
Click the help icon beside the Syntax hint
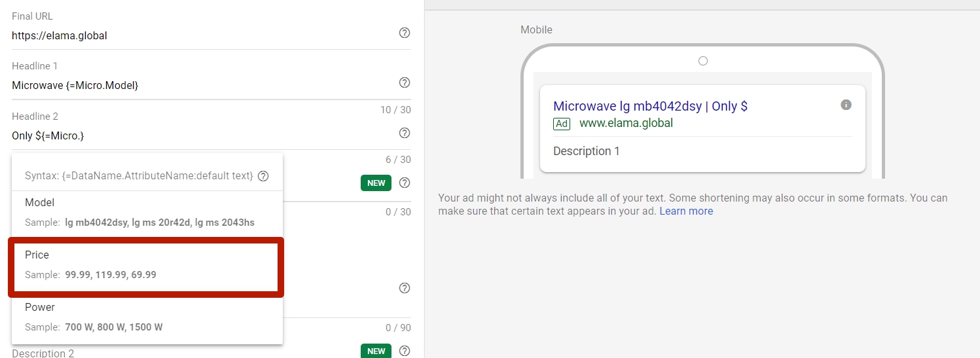pos(263,176)
